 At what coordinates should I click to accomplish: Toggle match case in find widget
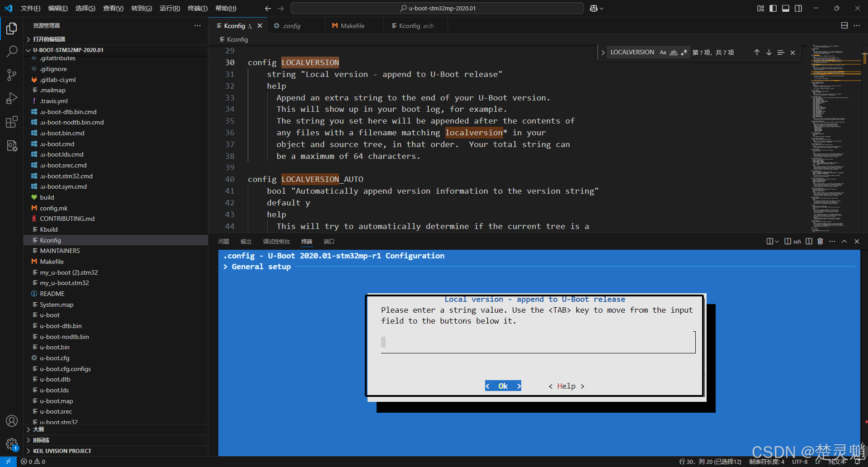pyautogui.click(x=663, y=52)
